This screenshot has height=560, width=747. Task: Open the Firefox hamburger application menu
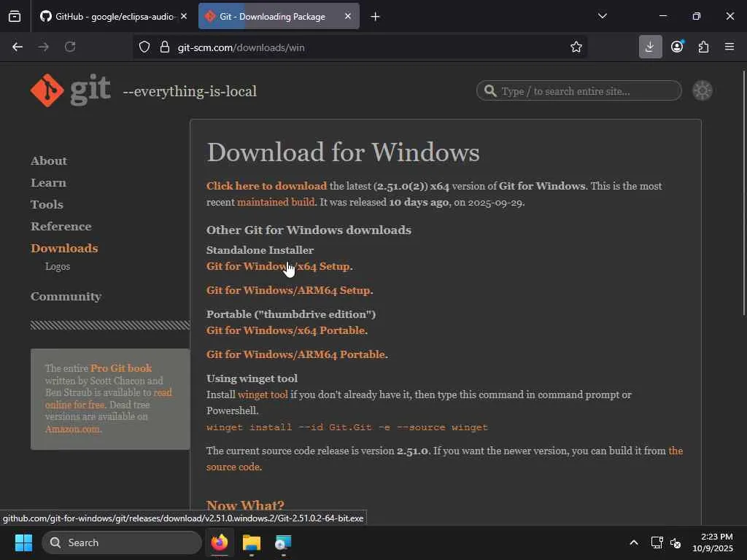[x=729, y=47]
